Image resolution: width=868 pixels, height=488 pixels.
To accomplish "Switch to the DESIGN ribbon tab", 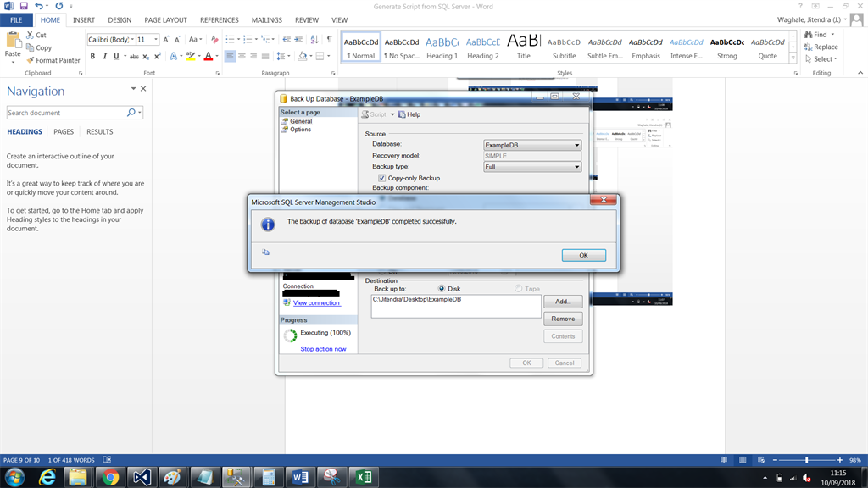I will pos(120,20).
